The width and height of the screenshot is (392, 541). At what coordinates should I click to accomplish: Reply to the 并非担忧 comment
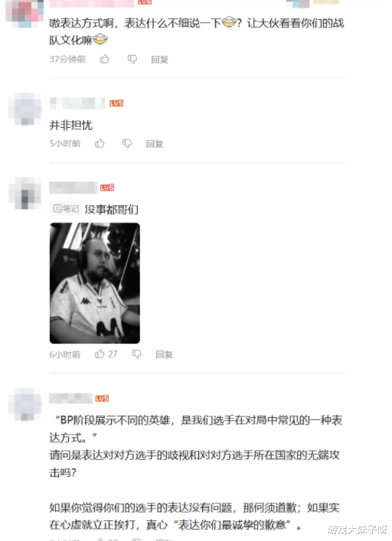coord(154,144)
